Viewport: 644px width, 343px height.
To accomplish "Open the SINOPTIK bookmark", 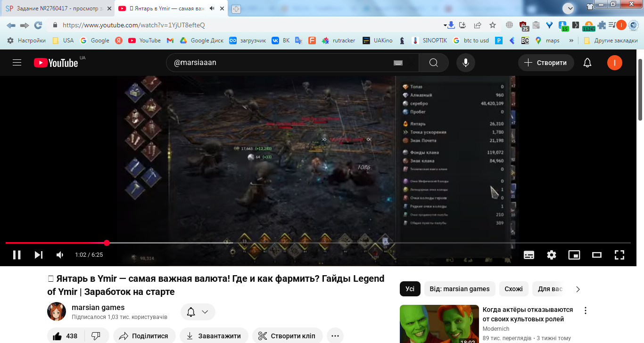I will click(x=429, y=41).
